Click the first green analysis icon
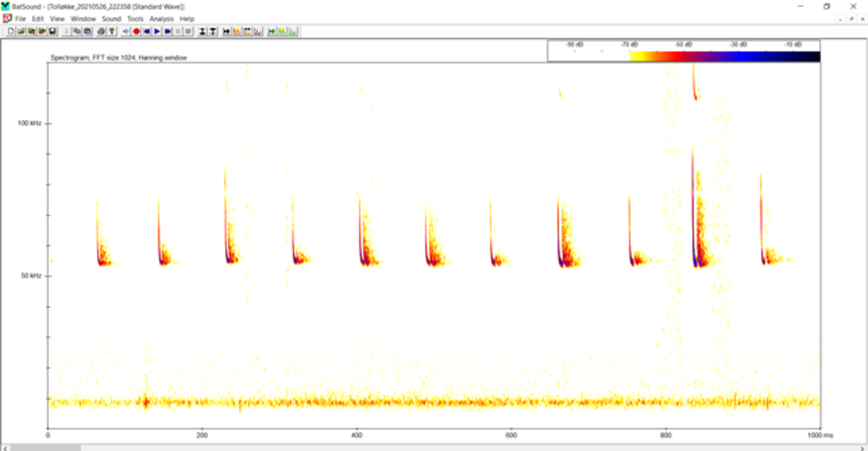The image size is (868, 451). click(271, 32)
